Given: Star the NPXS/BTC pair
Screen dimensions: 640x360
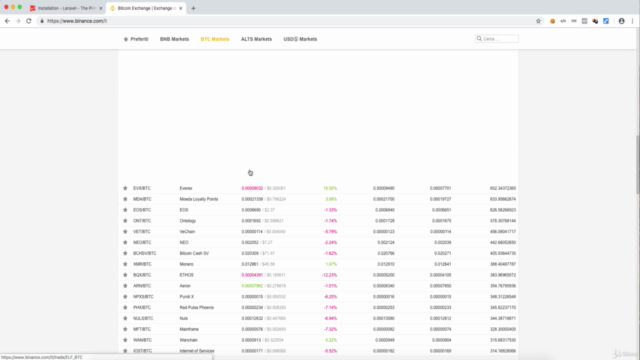Looking at the screenshot, I should point(125,297).
